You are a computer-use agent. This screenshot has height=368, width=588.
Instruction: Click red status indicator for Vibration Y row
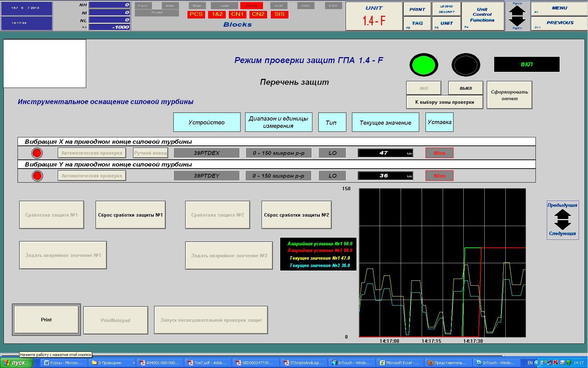(x=37, y=176)
